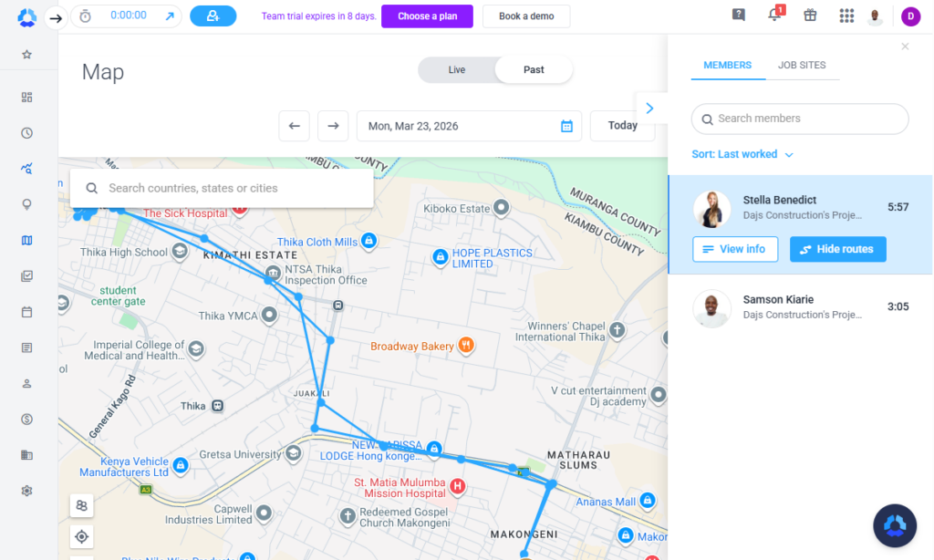
Task: Click the route point near Juakali
Action: (x=321, y=403)
